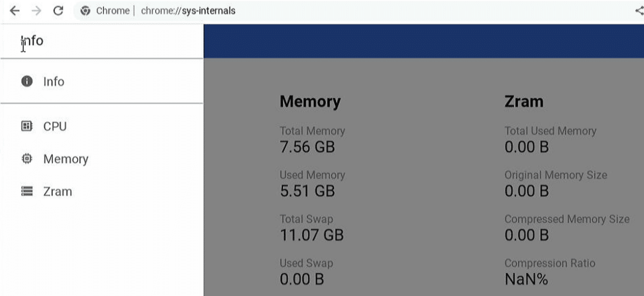The image size is (644, 296).
Task: Click the Chrome logo in address bar
Action: click(x=85, y=10)
